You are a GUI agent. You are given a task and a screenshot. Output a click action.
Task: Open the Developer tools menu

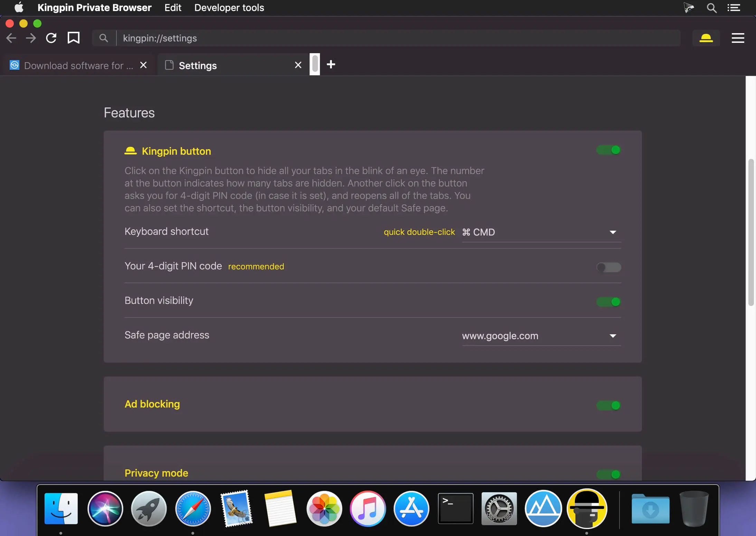(229, 8)
